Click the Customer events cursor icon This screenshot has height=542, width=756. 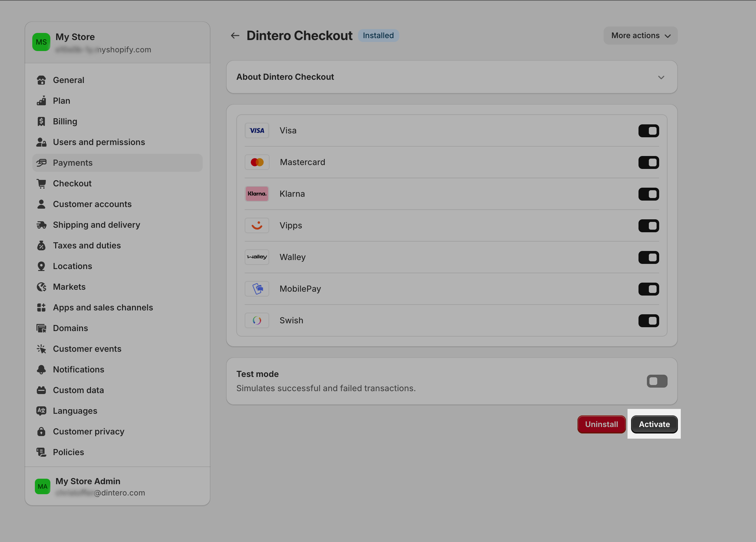(x=41, y=349)
